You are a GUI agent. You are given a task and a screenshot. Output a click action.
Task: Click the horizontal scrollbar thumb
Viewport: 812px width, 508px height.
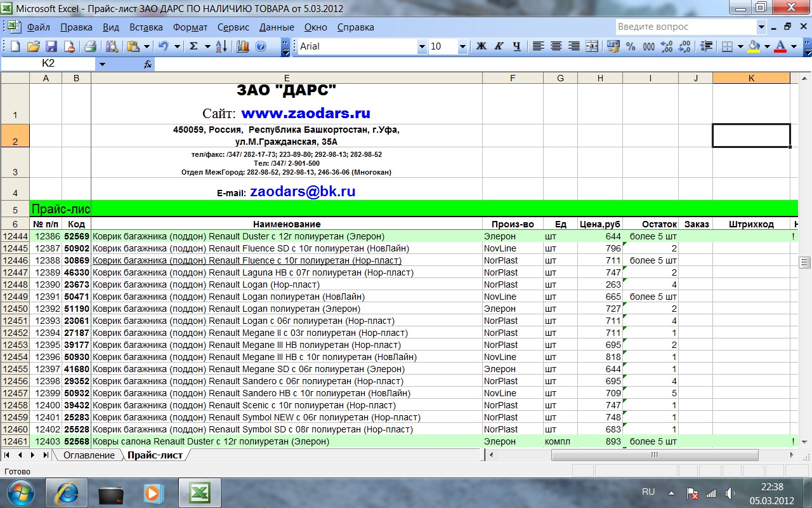[x=655, y=455]
